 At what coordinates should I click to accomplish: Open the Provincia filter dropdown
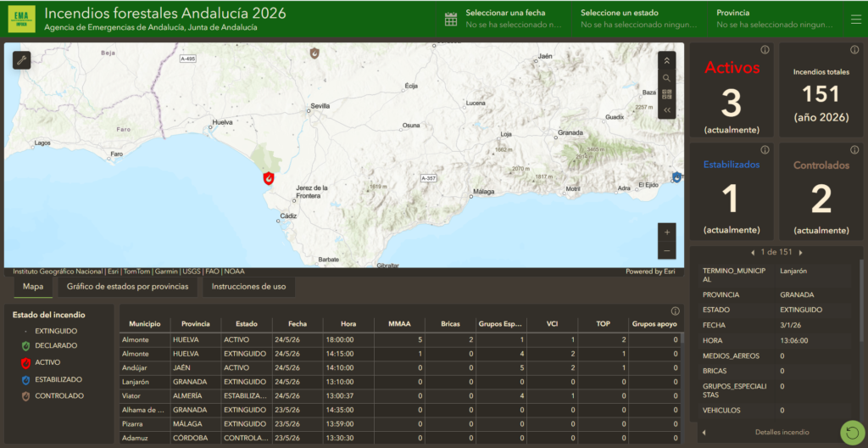[x=775, y=19]
